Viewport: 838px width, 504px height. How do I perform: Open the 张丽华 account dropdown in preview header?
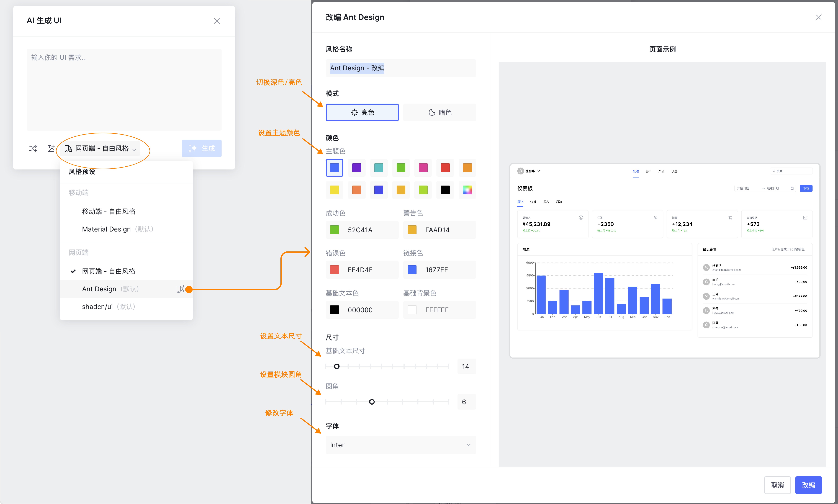coord(528,171)
